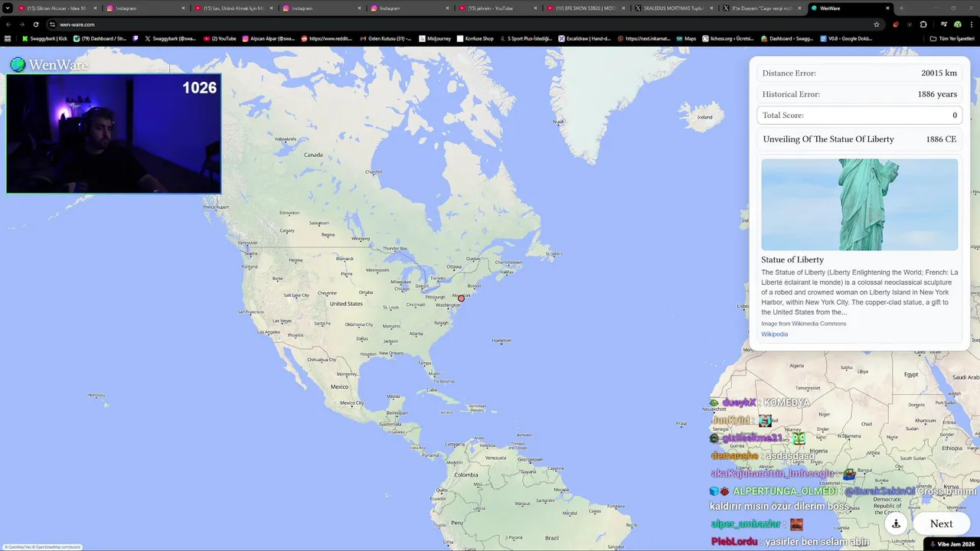980x551 pixels.
Task: Open the apps grid in bookmarks bar
Action: 8,38
